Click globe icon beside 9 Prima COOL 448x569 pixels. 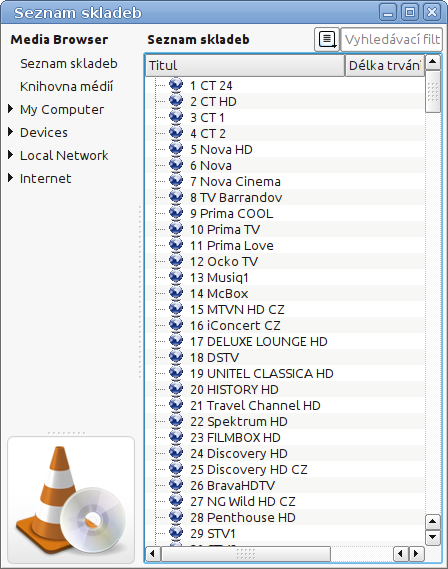176,212
